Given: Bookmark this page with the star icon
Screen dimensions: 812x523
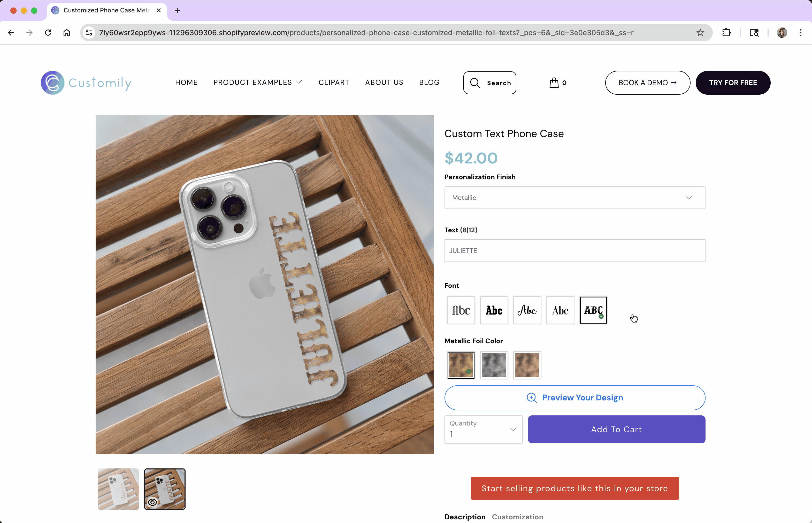Looking at the screenshot, I should point(700,33).
